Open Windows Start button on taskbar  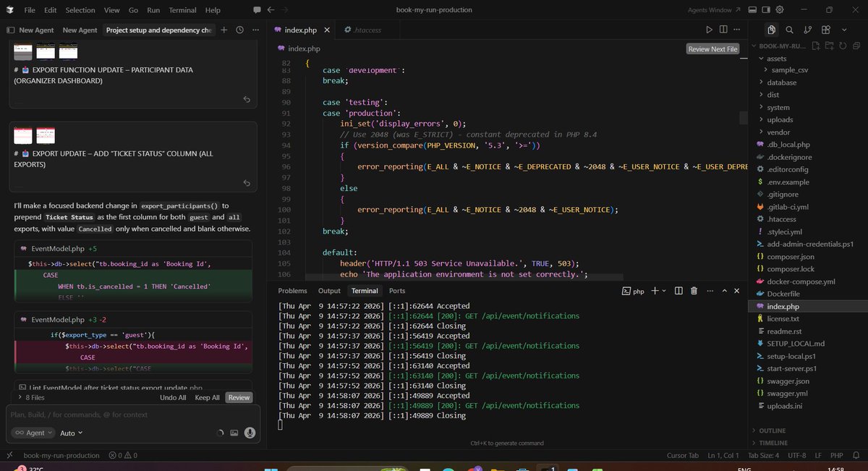point(271,469)
